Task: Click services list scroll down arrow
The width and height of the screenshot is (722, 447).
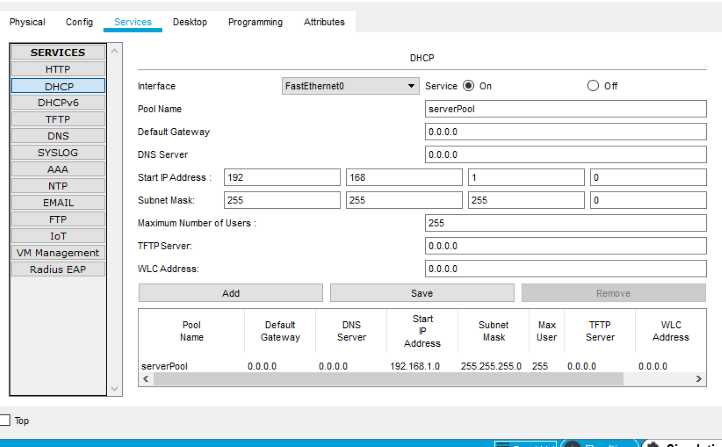Action: click(x=115, y=389)
